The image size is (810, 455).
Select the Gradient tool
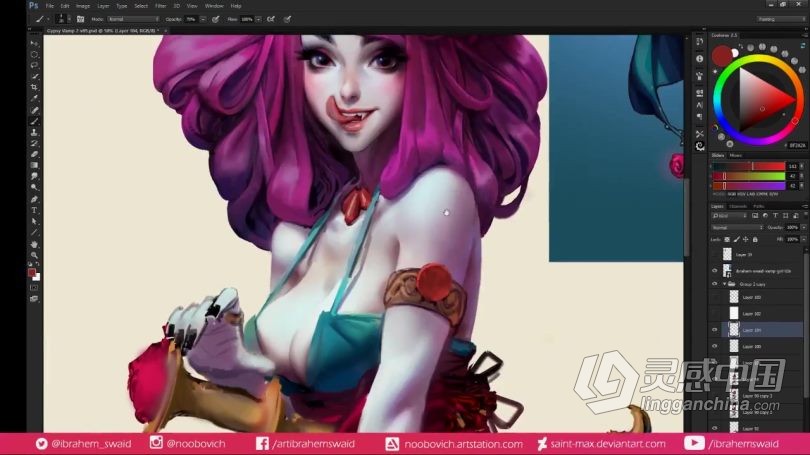coord(34,165)
